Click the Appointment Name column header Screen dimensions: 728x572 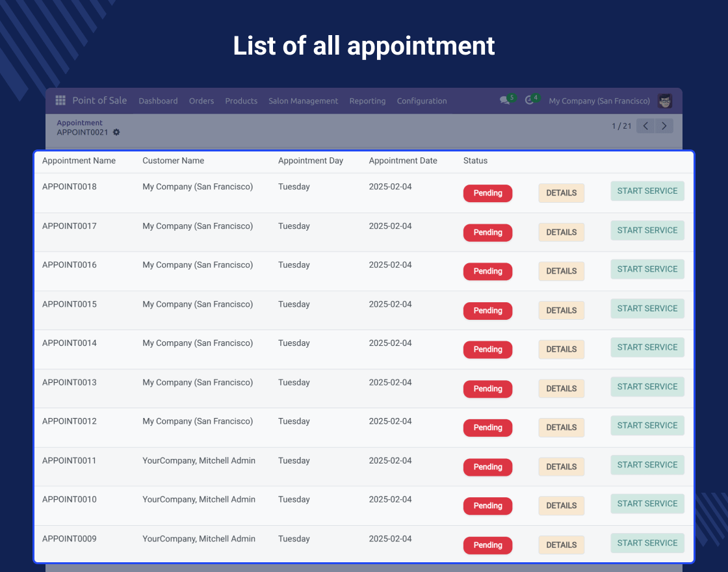[x=79, y=161]
